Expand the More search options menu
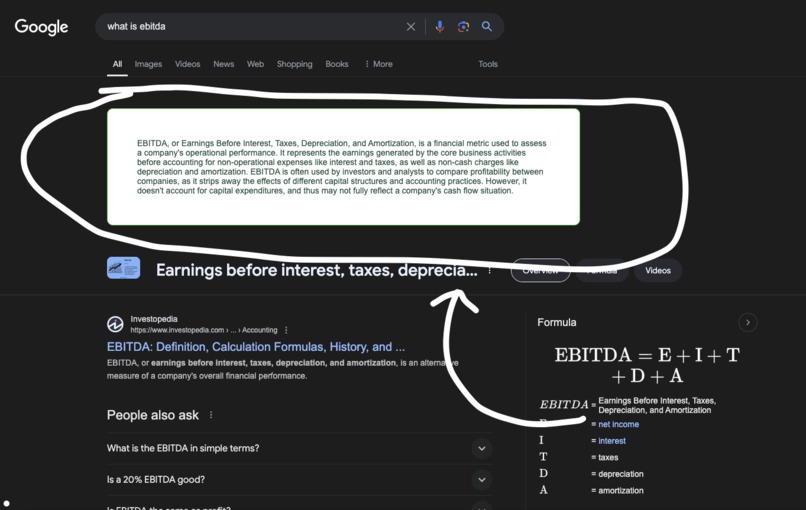The height and width of the screenshot is (510, 806). tap(379, 64)
